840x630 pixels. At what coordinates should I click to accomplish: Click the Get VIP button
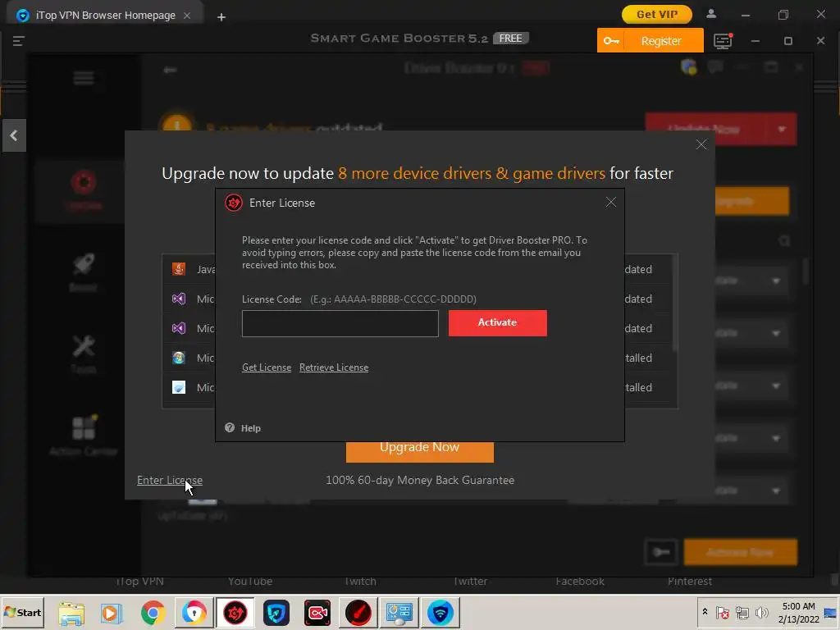(657, 15)
